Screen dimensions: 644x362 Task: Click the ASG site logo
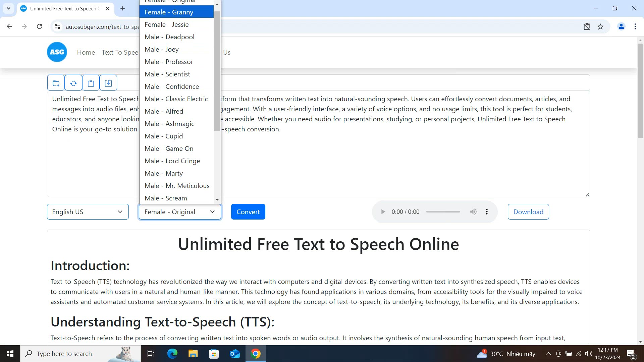pos(57,52)
